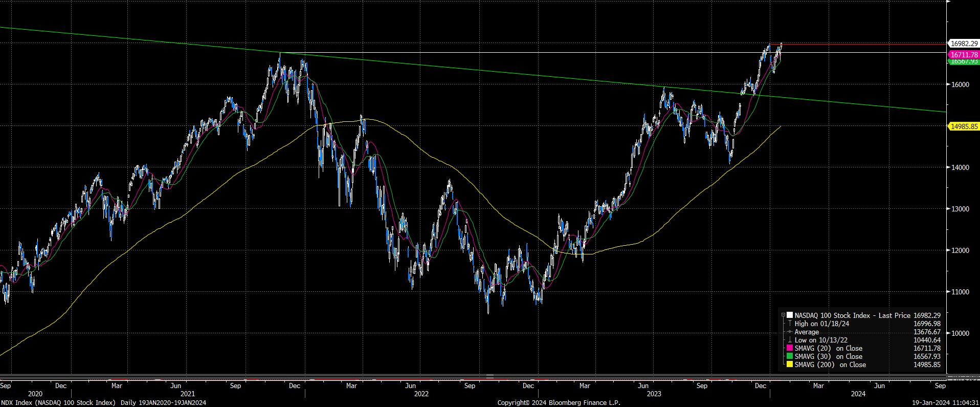Click the 2020 year label on time axis
980x407 pixels.
point(35,394)
